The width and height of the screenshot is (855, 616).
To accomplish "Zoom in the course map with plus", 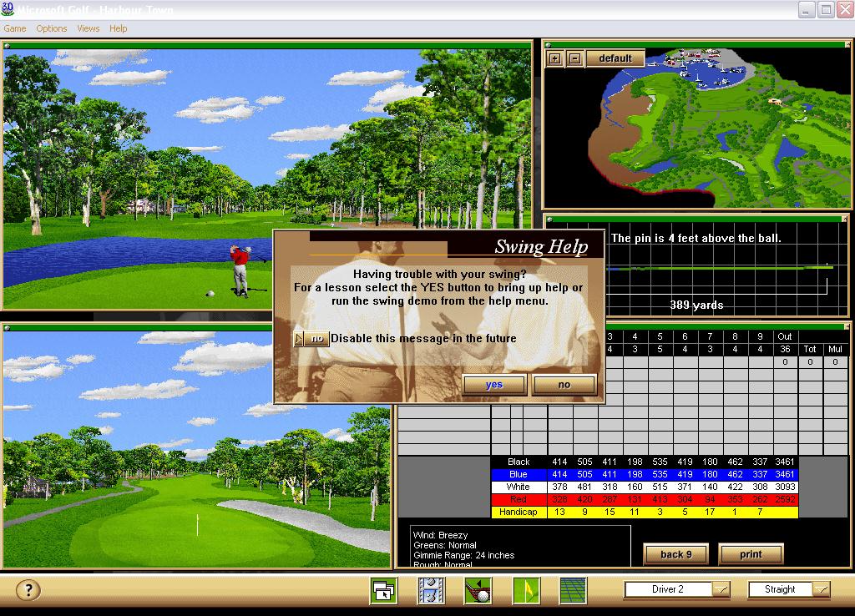I will tap(555, 58).
